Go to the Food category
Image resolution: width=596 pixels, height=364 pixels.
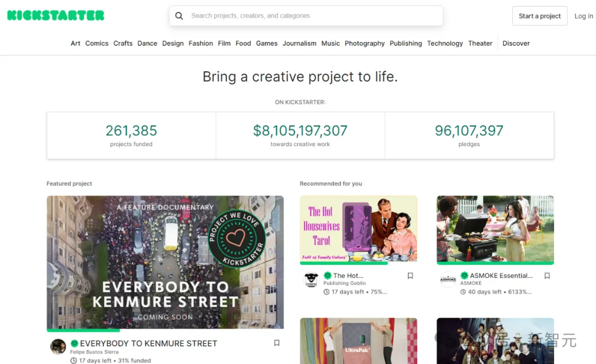click(x=243, y=44)
